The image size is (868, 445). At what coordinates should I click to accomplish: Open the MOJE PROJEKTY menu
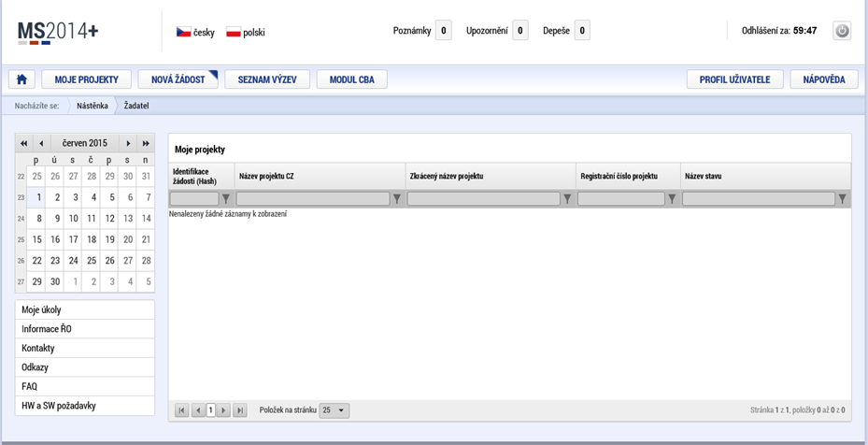[x=86, y=79]
